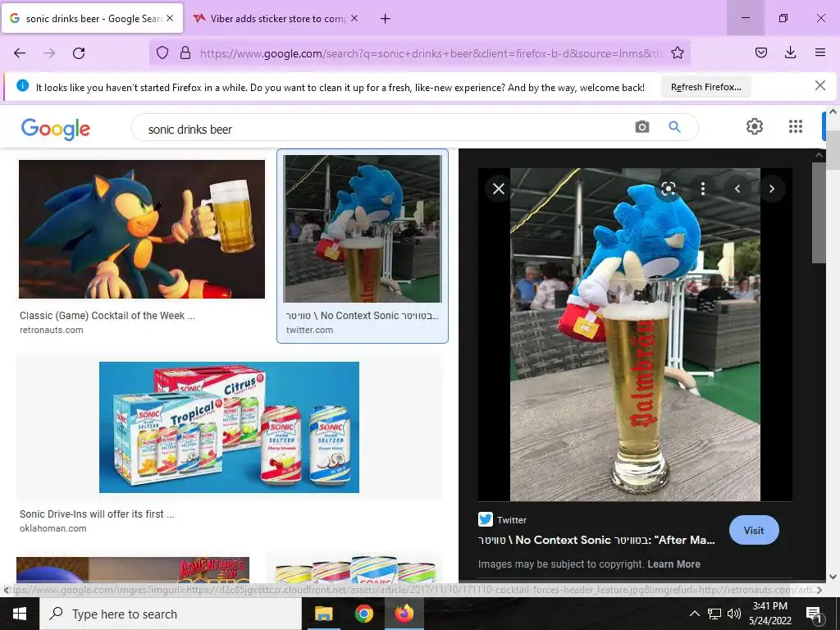This screenshot has height=630, width=840.
Task: Click the Firefox taskbar icon
Action: coord(404,614)
